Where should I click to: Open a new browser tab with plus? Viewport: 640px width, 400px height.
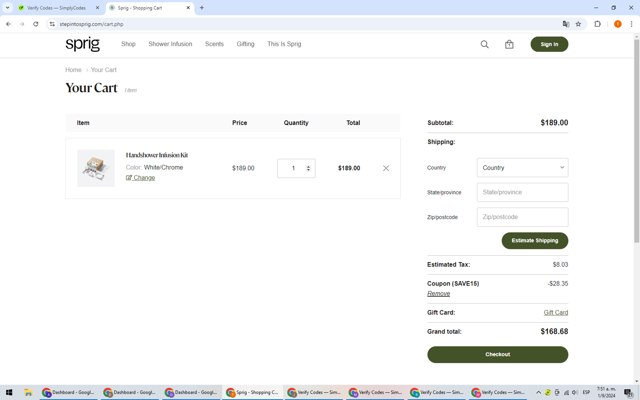[x=202, y=8]
